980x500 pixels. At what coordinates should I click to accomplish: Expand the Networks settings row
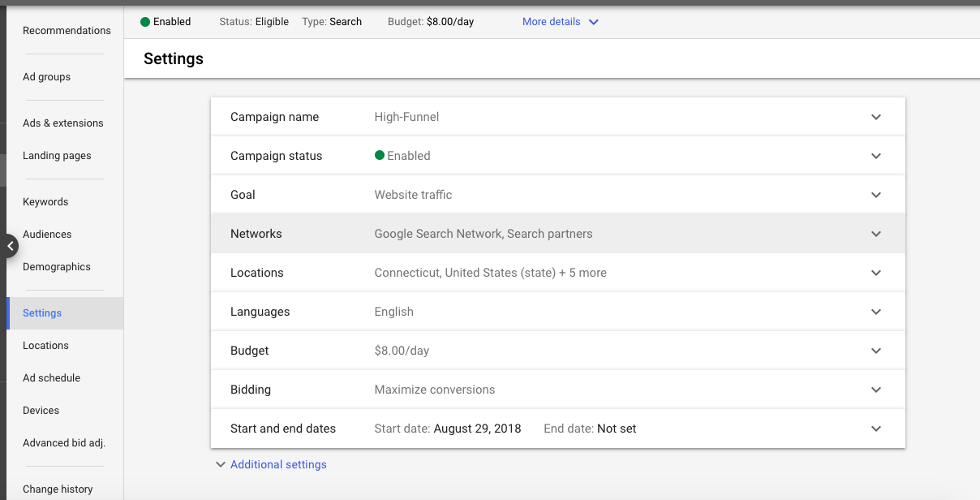coord(876,233)
